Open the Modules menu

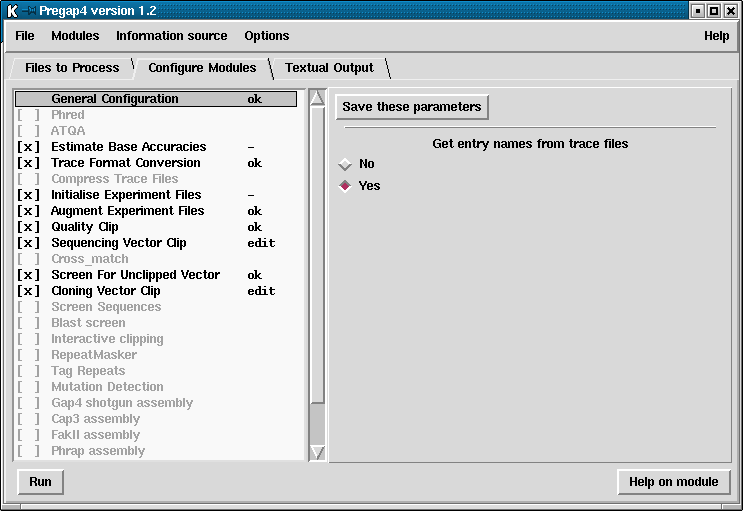click(x=75, y=36)
